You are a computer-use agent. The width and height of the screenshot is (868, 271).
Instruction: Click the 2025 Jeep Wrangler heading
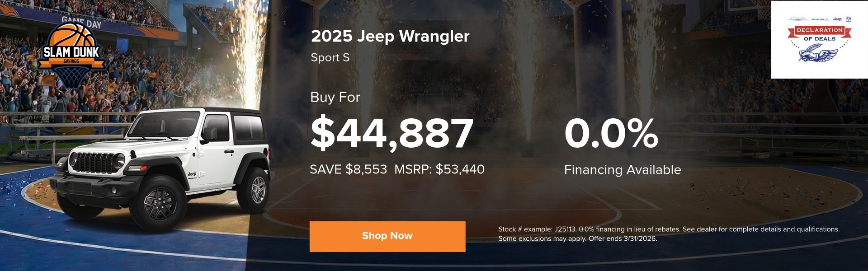pos(390,36)
